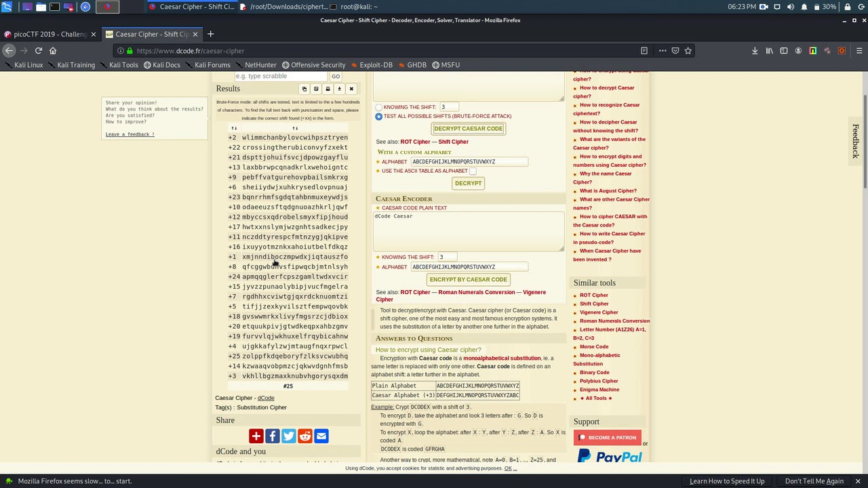Download results with the download icon
This screenshot has height=488, width=868.
(x=339, y=89)
